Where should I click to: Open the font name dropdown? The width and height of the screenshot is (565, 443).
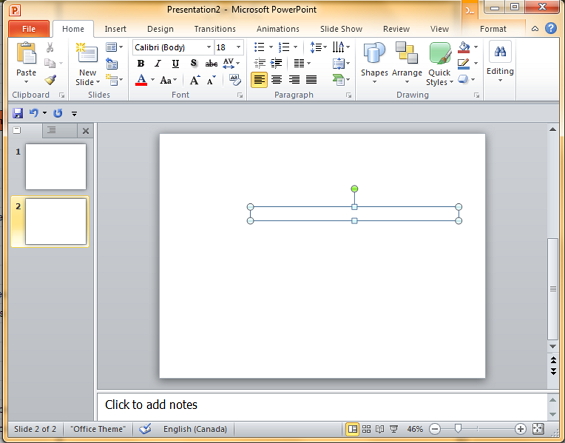pyautogui.click(x=208, y=47)
